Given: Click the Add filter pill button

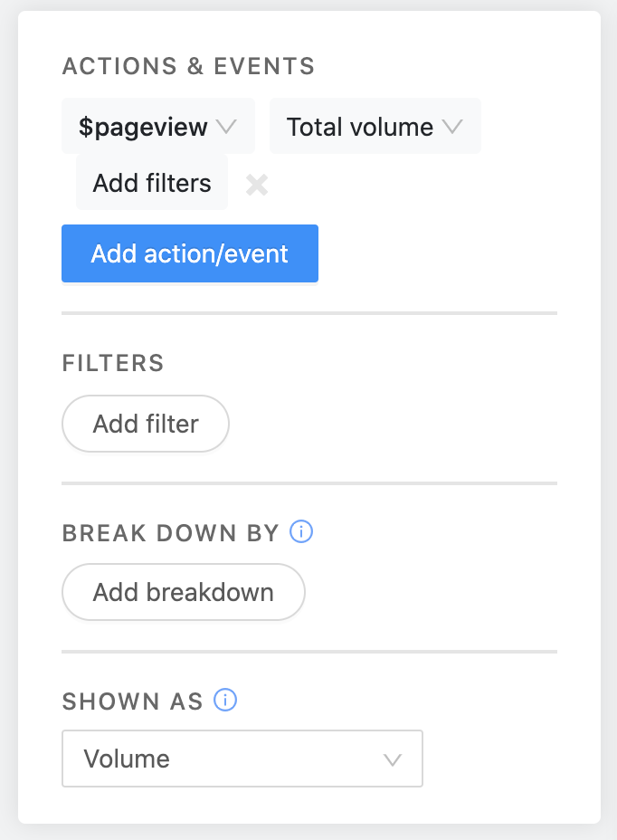Looking at the screenshot, I should (145, 423).
